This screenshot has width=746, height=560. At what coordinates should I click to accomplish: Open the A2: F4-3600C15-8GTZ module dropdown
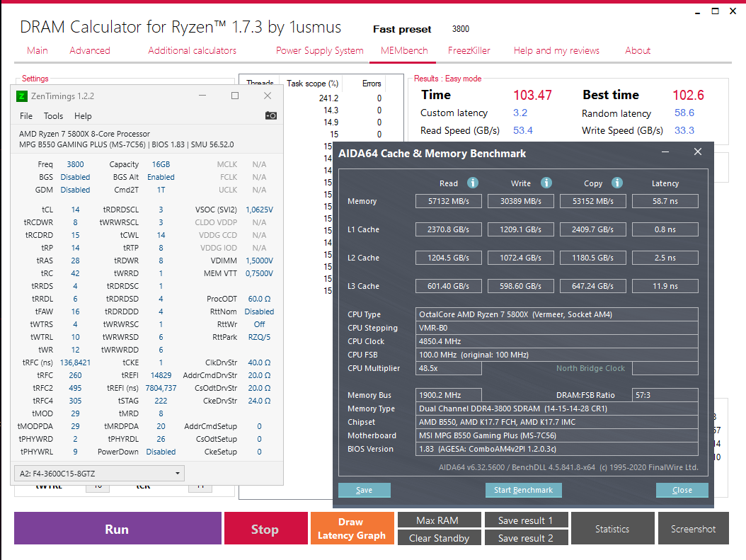99,474
